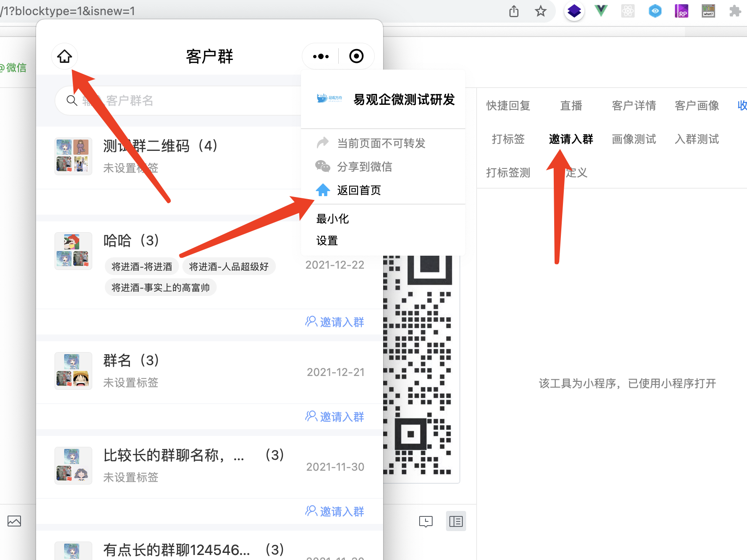
Task: Switch to the 直播 tab
Action: click(571, 106)
